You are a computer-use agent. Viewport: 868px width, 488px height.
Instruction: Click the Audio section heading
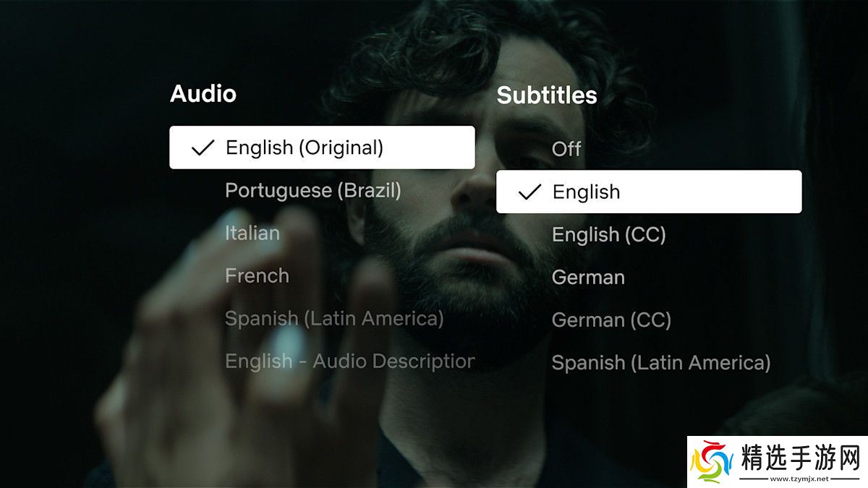pyautogui.click(x=203, y=94)
